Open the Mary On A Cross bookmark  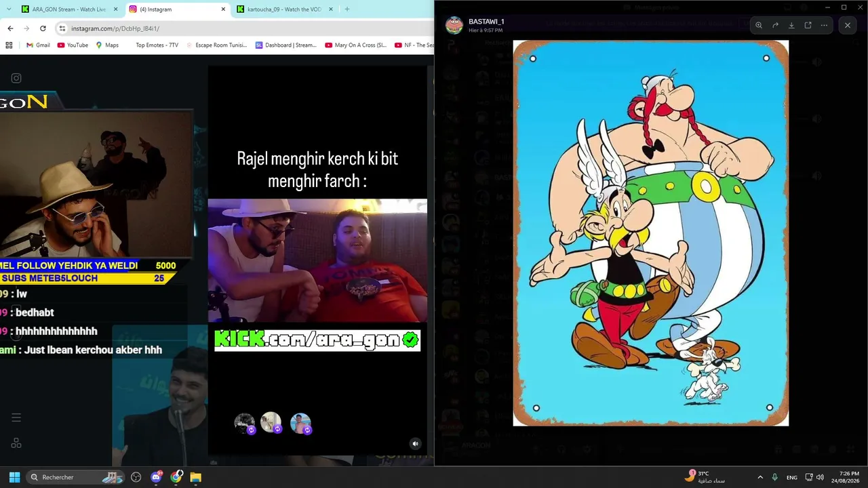(x=355, y=45)
